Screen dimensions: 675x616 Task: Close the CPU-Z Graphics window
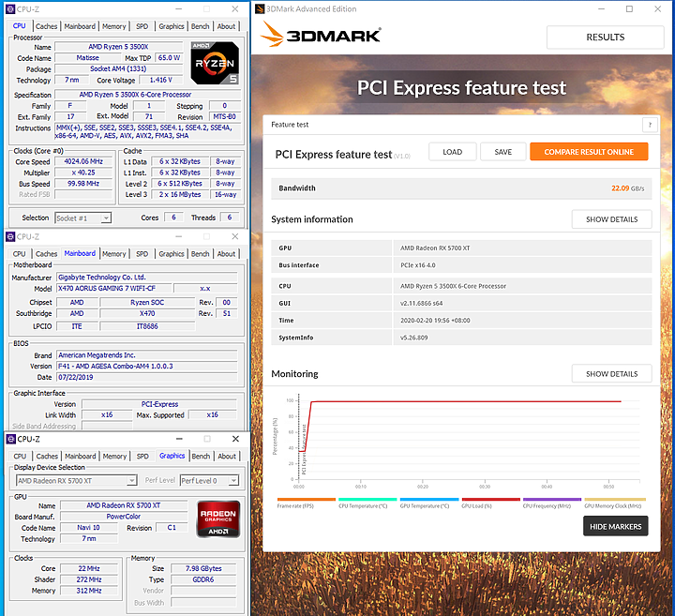[x=235, y=439]
